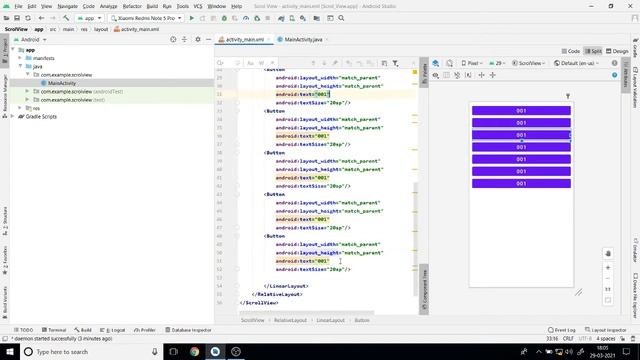This screenshot has width=640, height=360.
Task: Open the VCS menu
Action: pos(198,6)
